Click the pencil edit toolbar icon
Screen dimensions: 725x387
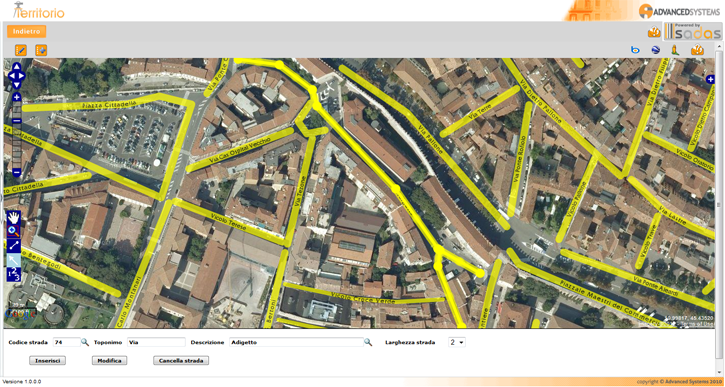click(21, 50)
